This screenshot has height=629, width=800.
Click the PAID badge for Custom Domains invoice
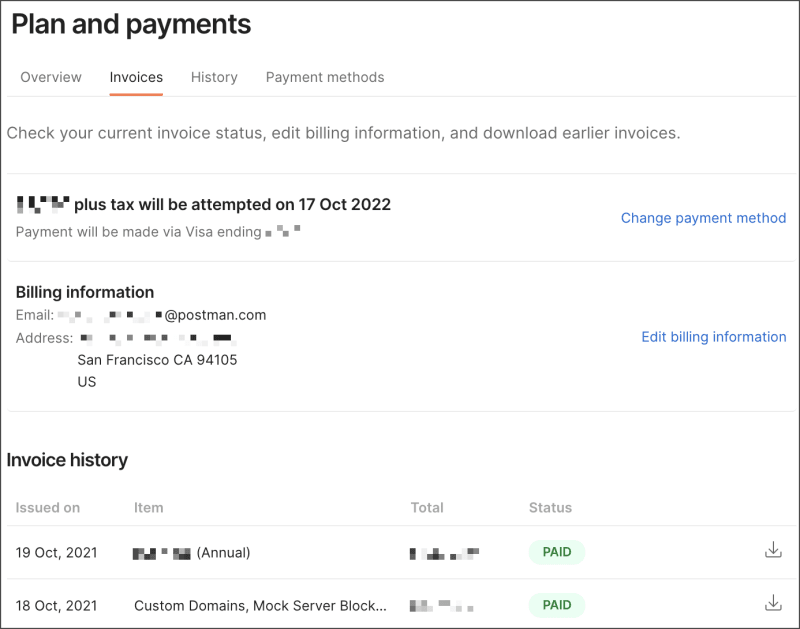(x=556, y=605)
